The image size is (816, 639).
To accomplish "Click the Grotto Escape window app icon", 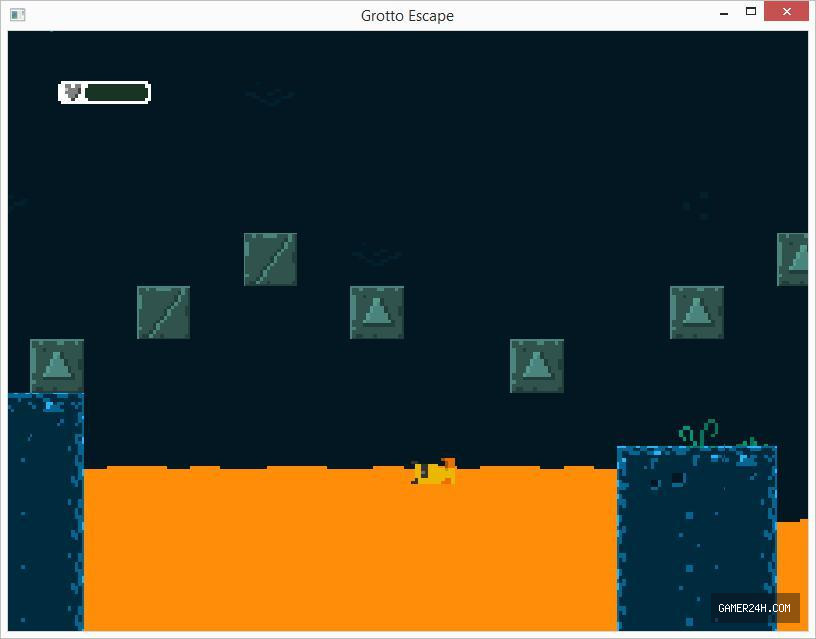I will pos(17,15).
